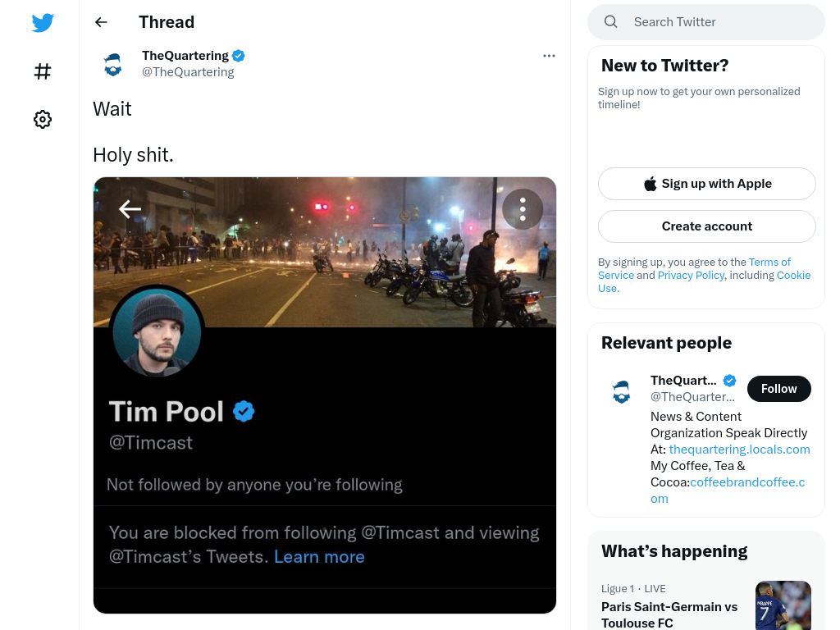Click the Twitter bird logo
The image size is (840, 630).
click(x=43, y=22)
